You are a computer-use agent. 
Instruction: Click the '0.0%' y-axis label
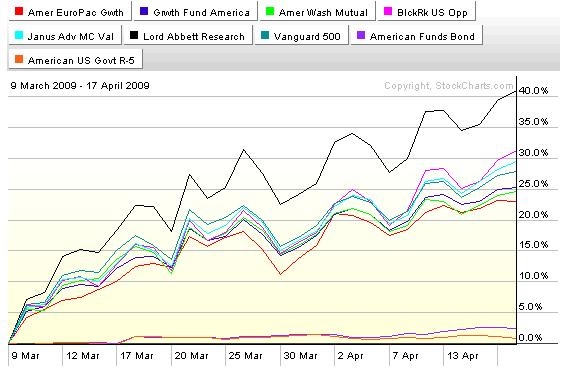[x=531, y=337]
